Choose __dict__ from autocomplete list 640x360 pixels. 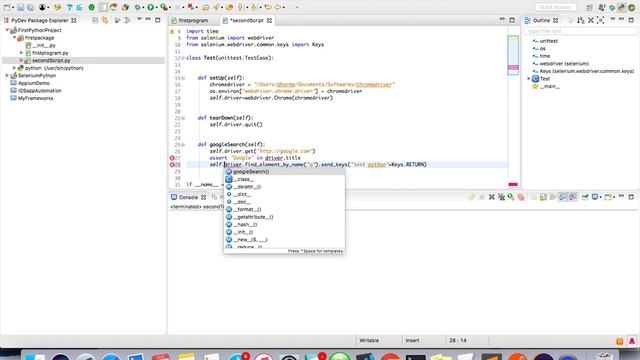coord(284,194)
